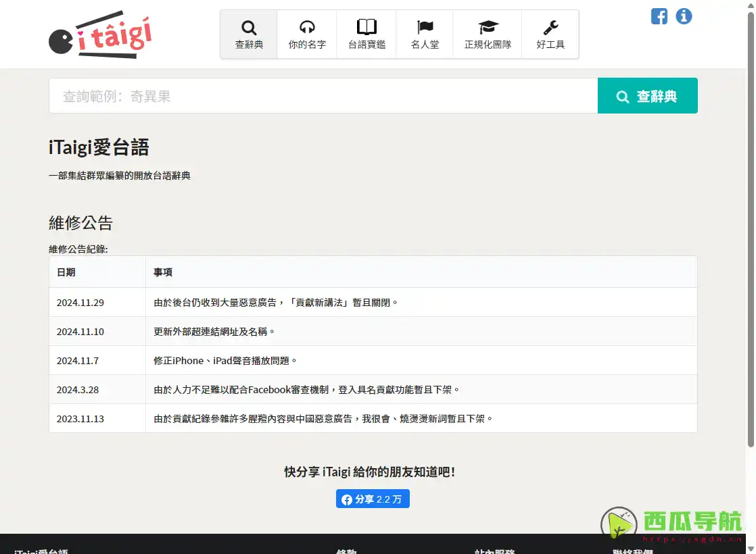Open the iTaigi愛台語 footer link
The image size is (756, 554).
click(41, 552)
